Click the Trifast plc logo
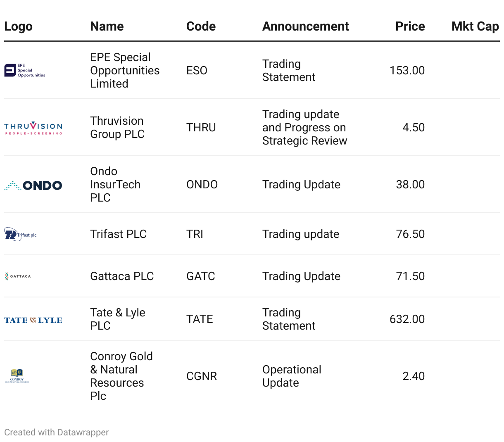The height and width of the screenshot is (442, 504). pos(21,234)
